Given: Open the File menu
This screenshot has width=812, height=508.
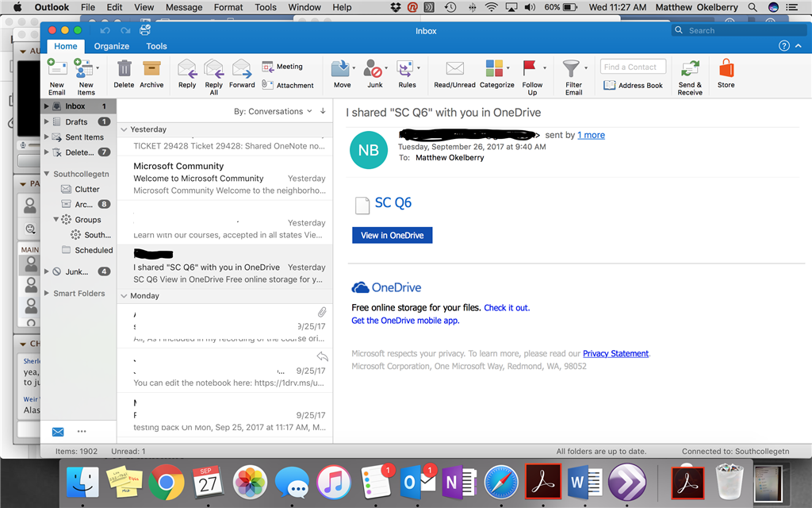Looking at the screenshot, I should [x=87, y=7].
